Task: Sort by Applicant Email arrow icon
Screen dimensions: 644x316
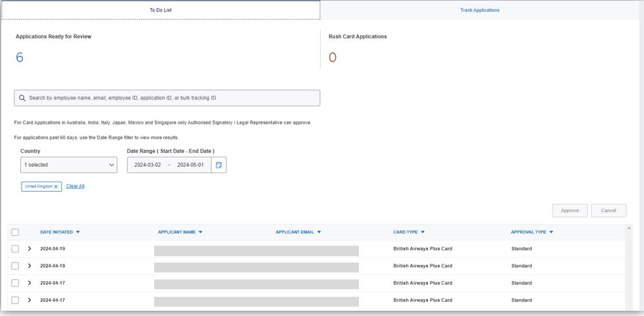Action: (319, 232)
